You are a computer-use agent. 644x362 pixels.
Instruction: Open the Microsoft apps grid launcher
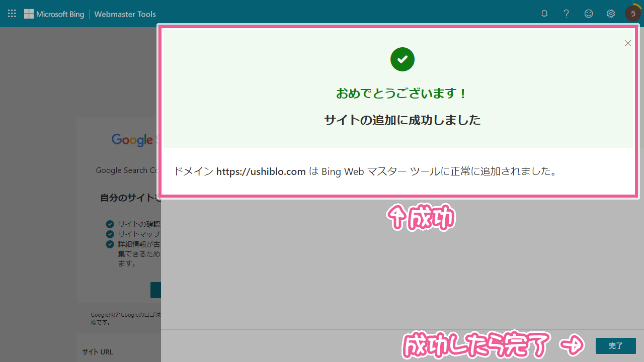coord(12,14)
